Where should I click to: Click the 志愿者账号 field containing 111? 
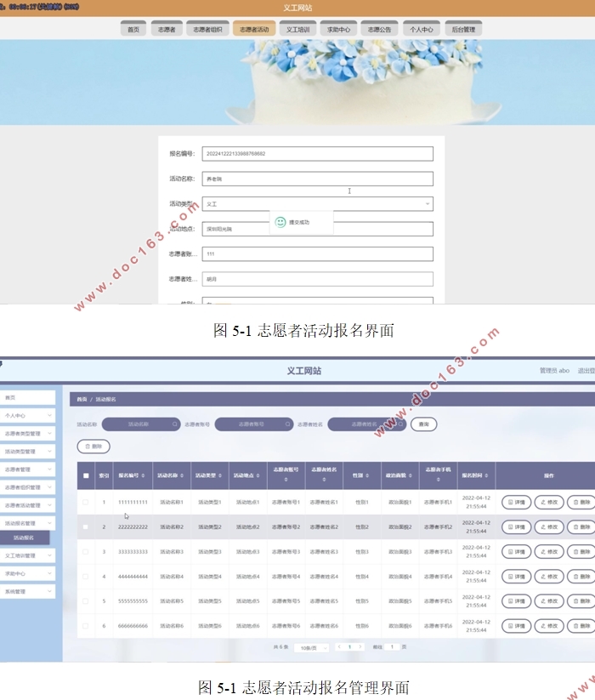click(317, 254)
